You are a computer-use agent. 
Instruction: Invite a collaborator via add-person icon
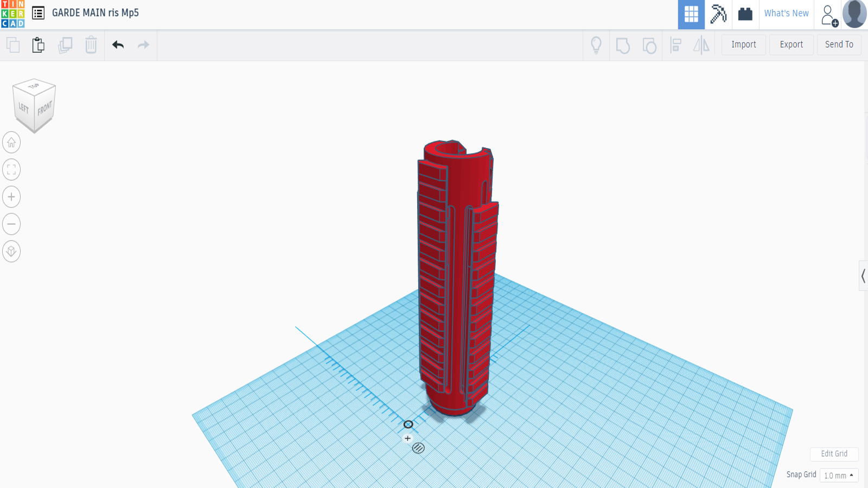(829, 16)
